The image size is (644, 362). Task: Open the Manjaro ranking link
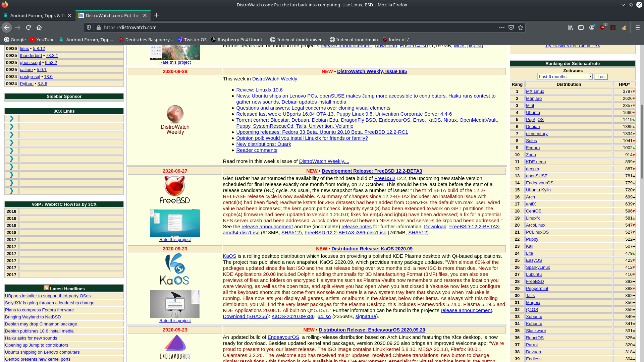(534, 98)
